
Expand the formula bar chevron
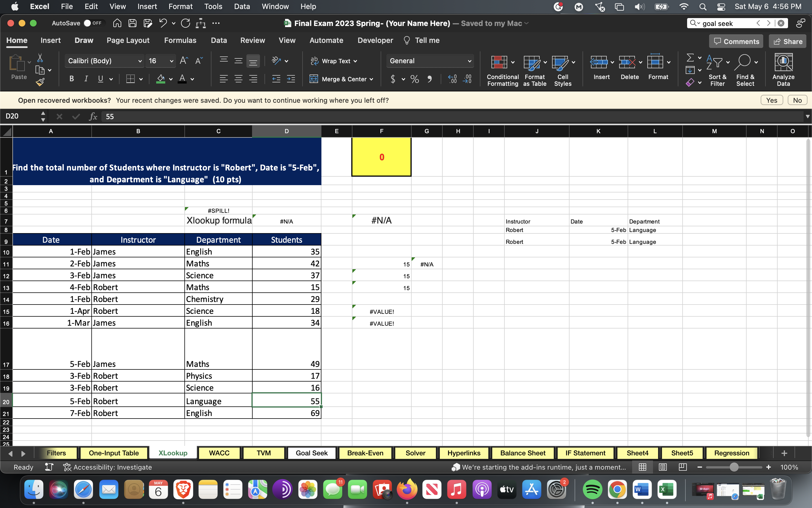point(807,117)
